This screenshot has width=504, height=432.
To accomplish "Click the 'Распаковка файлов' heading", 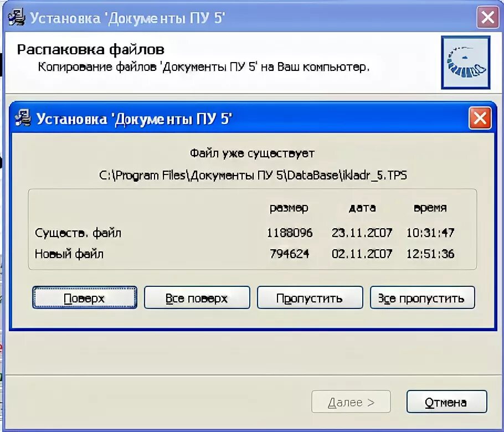I will [x=91, y=49].
